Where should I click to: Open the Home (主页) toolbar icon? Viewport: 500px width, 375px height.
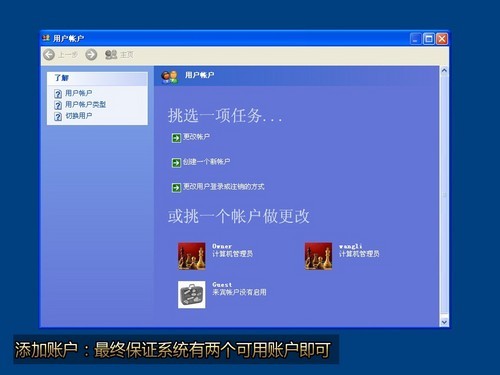[x=111, y=55]
